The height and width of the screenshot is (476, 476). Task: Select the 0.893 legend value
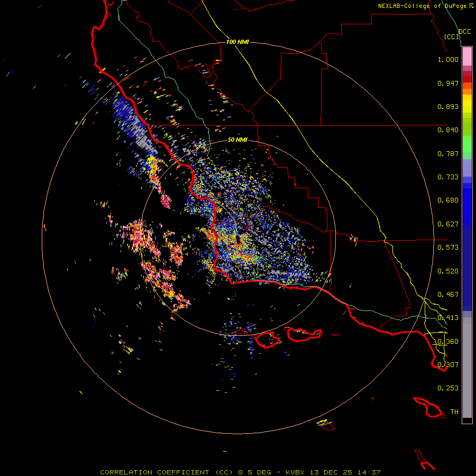coord(448,106)
